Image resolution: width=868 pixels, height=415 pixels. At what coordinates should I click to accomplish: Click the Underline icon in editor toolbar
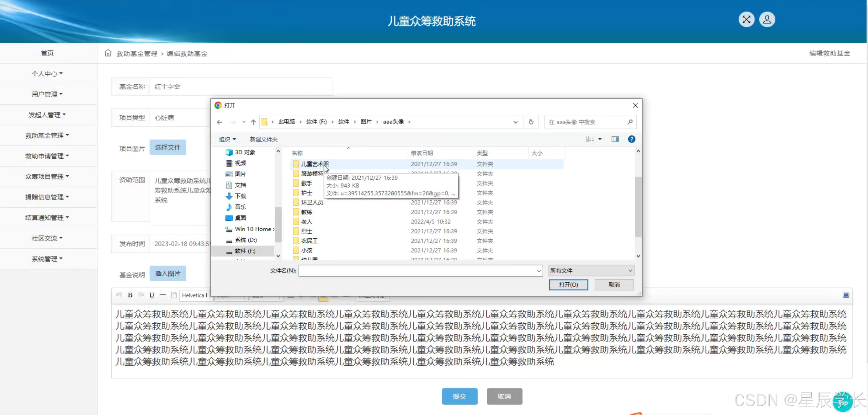pos(152,295)
